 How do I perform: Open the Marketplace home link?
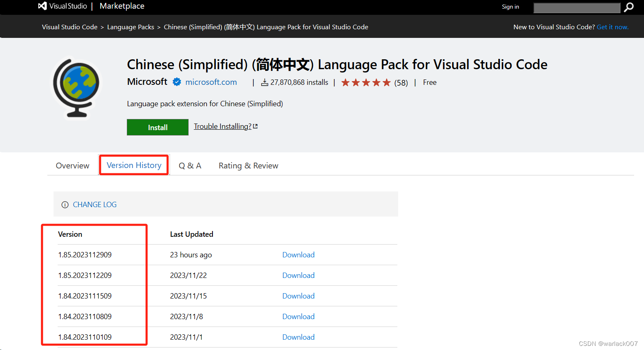[122, 6]
